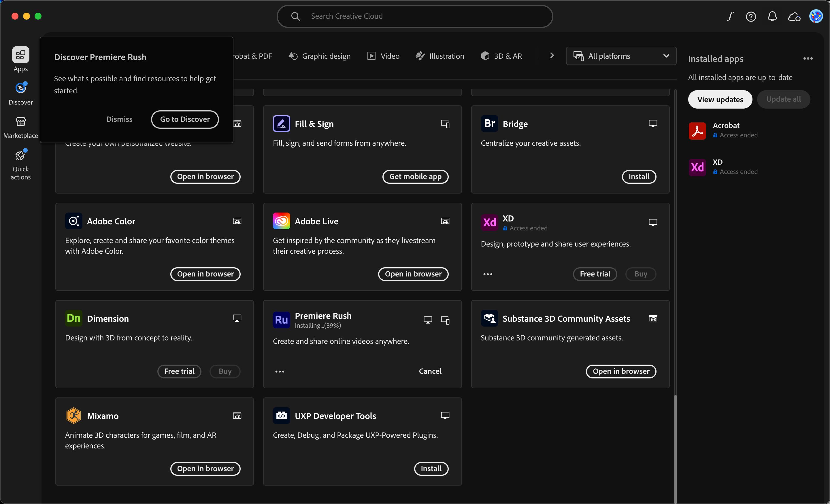Select the Video category tab
Screen dimensions: 830x504
coord(383,56)
